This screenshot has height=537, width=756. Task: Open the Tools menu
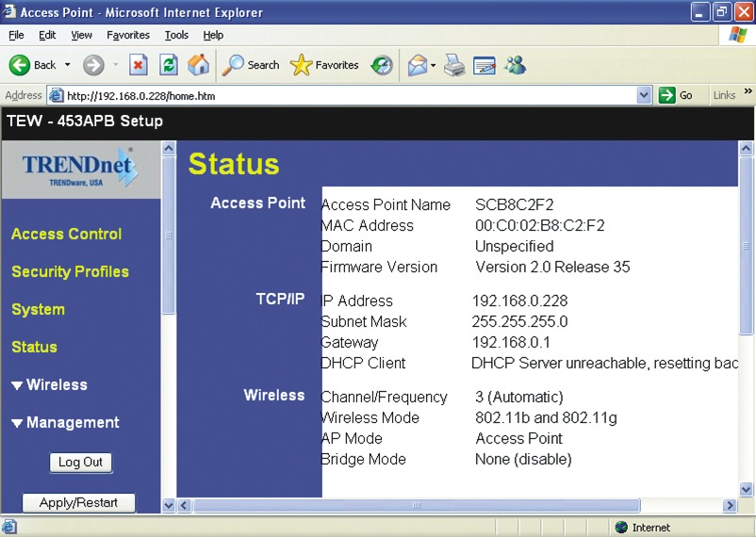176,35
